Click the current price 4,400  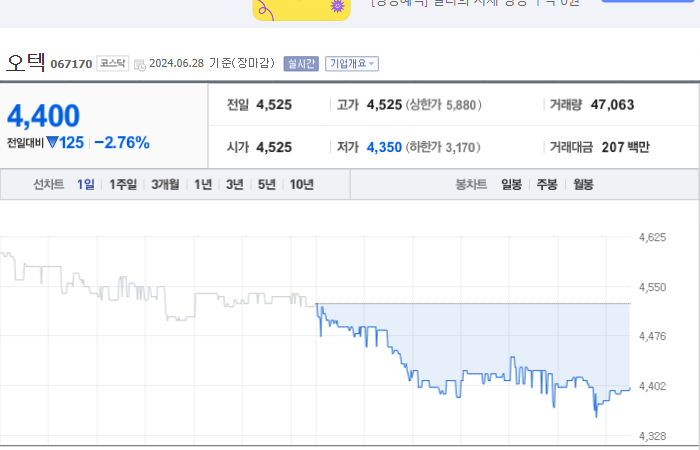coord(43,116)
